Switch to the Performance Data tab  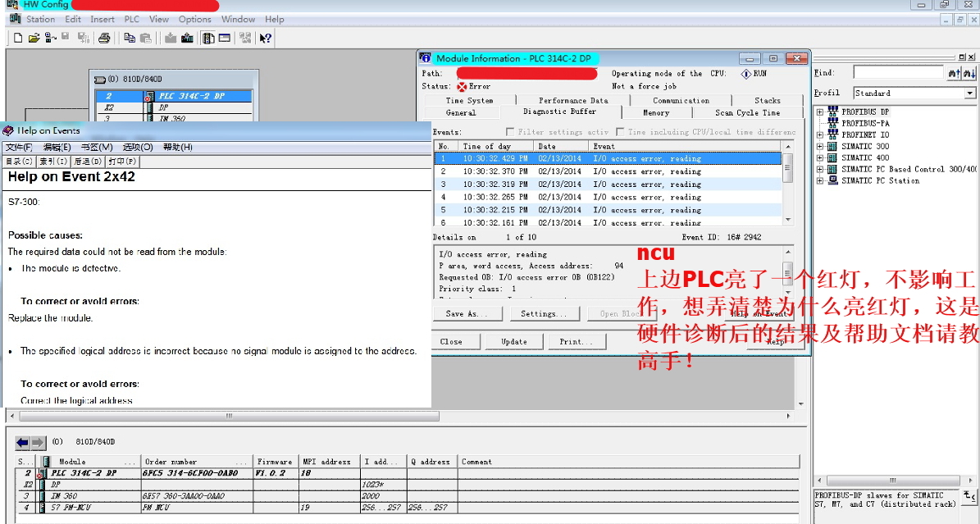coord(573,100)
